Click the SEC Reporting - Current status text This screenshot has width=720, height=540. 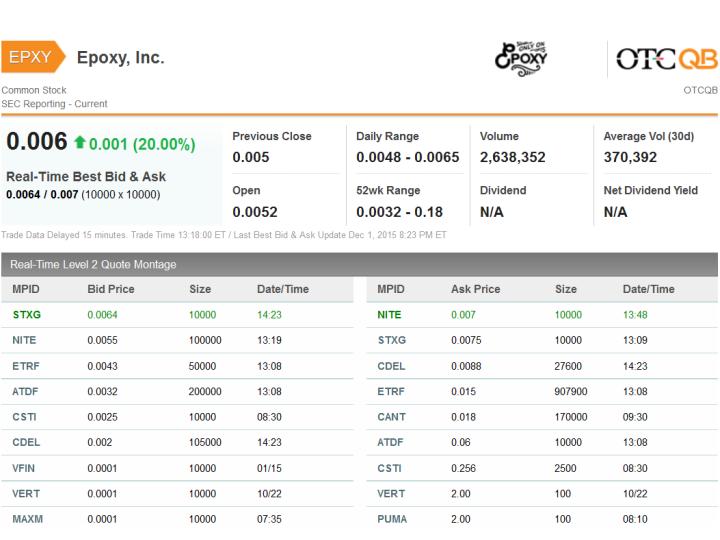coord(54,104)
